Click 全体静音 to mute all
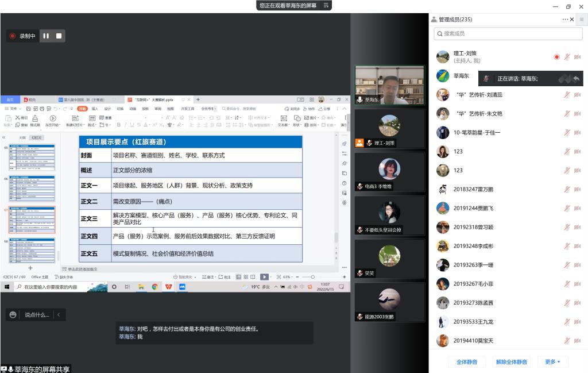Image resolution: width=588 pixels, height=373 pixels. click(467, 362)
